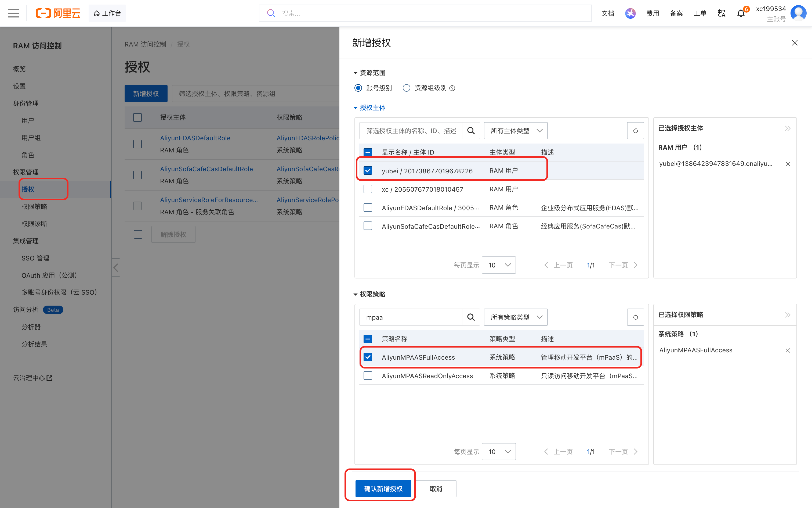Refresh the policy list
812x508 pixels.
(x=636, y=317)
